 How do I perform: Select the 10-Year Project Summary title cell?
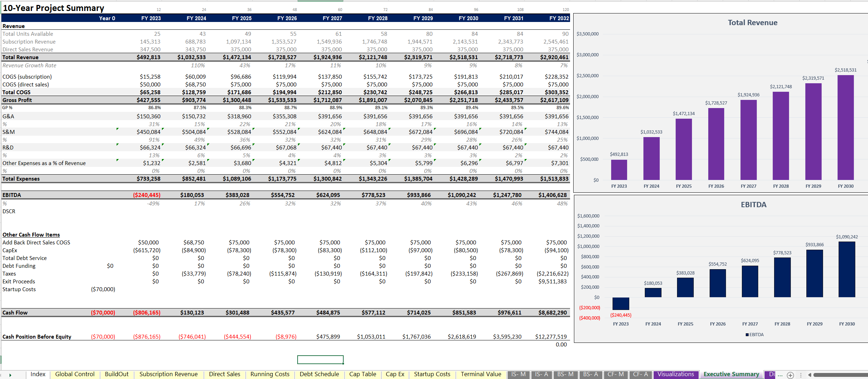53,8
